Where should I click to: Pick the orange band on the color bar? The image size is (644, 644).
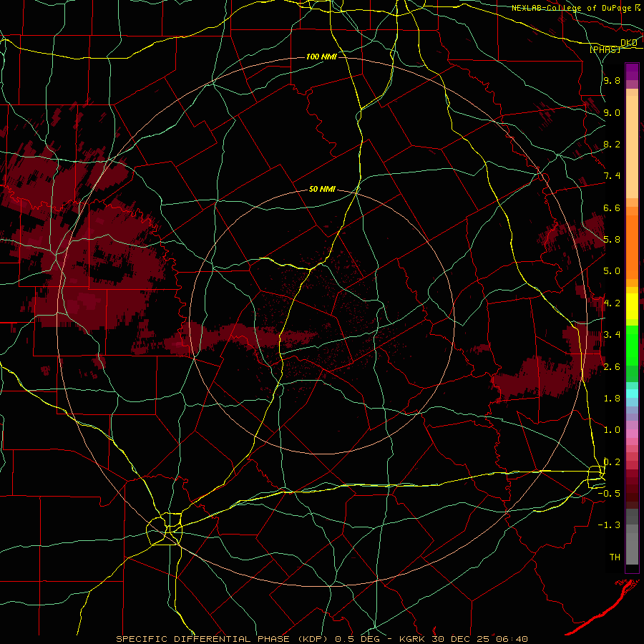[x=632, y=246]
